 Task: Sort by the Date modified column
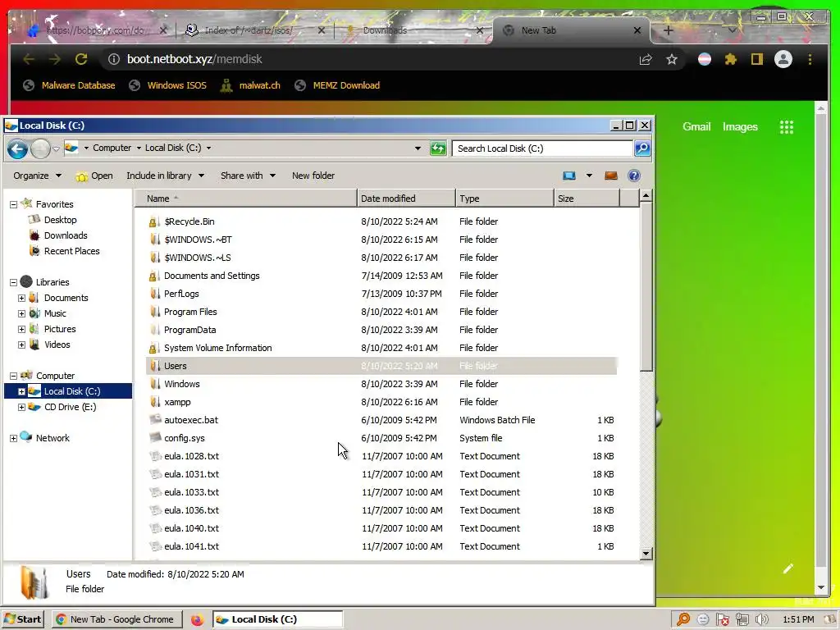pos(406,199)
